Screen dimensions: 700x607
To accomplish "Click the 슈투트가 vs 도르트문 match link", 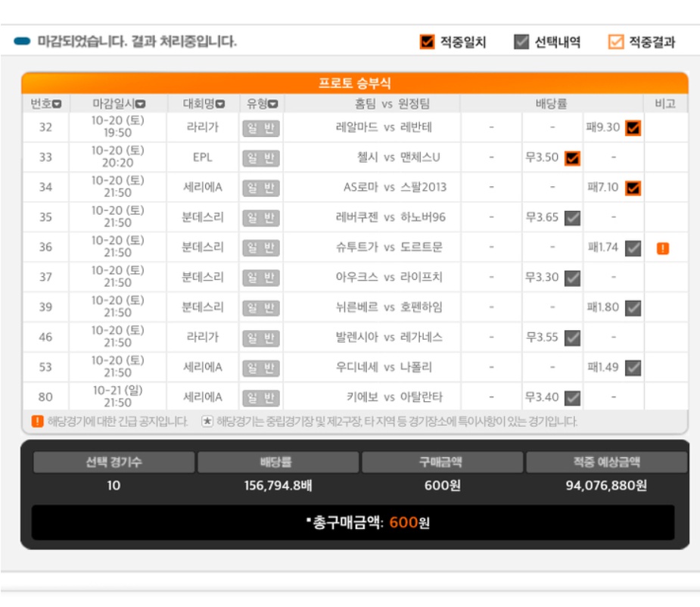I will (x=389, y=247).
